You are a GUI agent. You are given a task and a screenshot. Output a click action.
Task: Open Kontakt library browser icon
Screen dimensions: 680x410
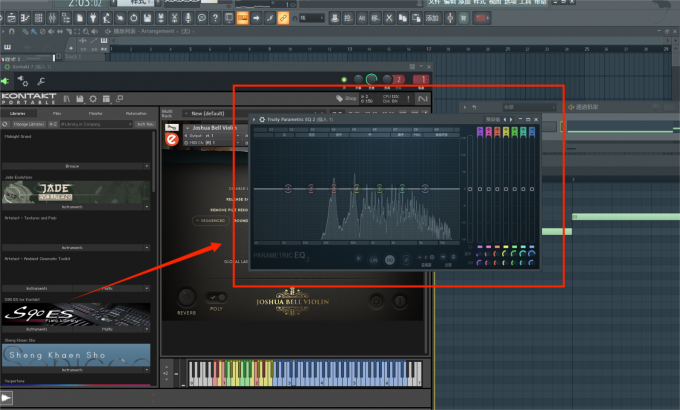pyautogui.click(x=67, y=99)
